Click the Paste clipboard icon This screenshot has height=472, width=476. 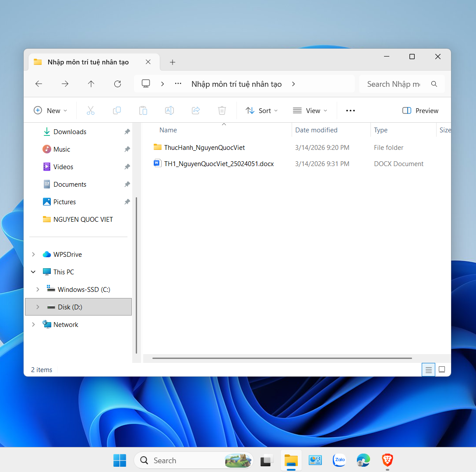coord(143,110)
